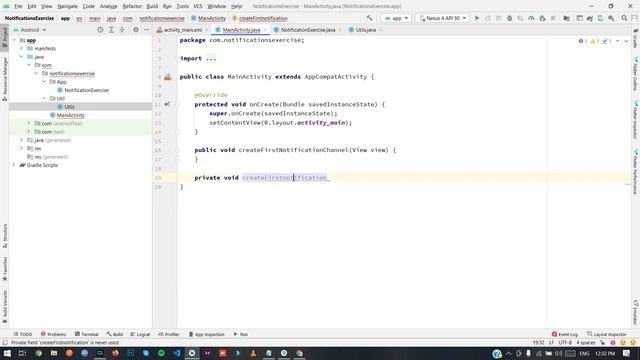The image size is (640, 360).
Task: Collapse the app module node
Action: coord(14,40)
